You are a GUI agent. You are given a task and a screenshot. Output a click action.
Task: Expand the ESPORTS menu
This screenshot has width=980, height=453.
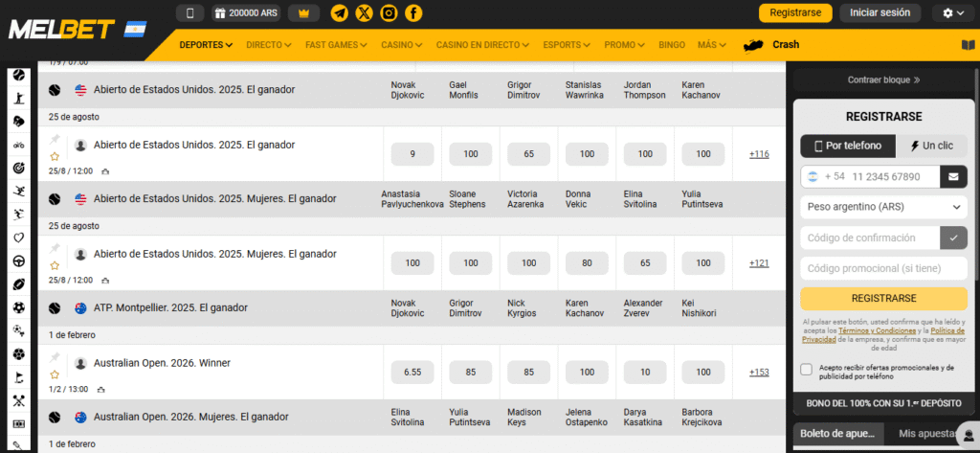click(x=567, y=45)
